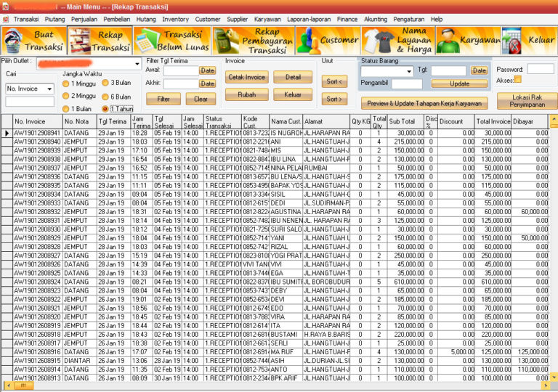Click the vertical scrollbar down arrow
The height and width of the screenshot is (392, 558).
coord(554,377)
